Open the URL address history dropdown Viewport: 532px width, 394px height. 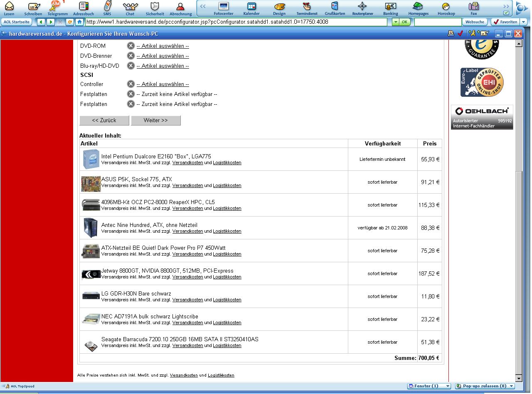click(395, 22)
